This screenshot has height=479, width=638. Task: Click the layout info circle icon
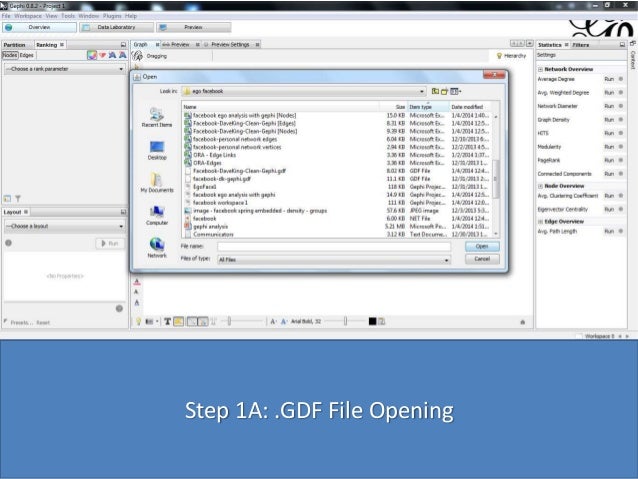tap(8, 243)
